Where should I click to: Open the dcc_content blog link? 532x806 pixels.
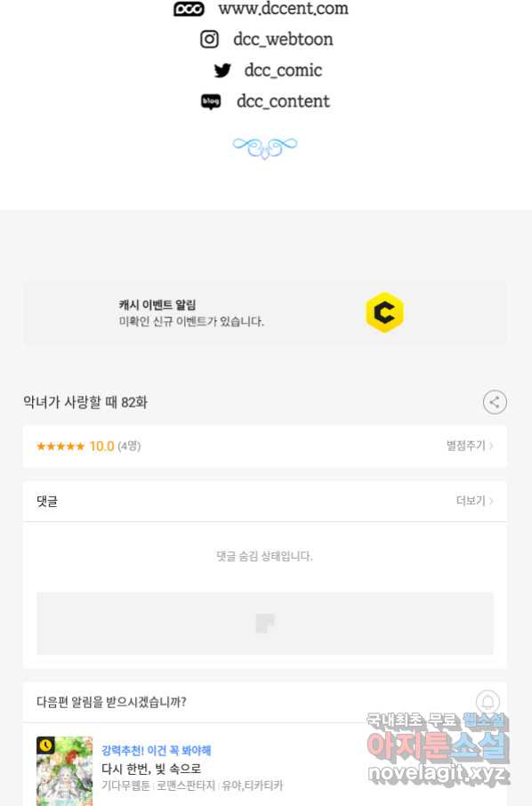(283, 101)
